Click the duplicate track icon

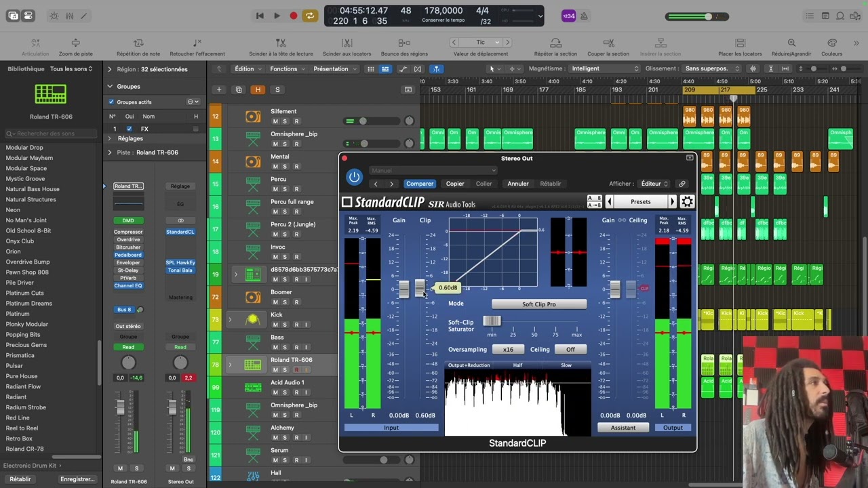tap(238, 89)
